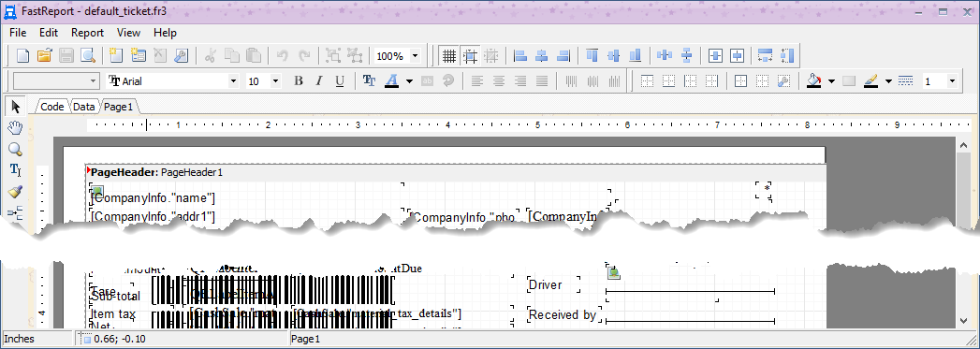Space selected objects equally vertically
This screenshot has height=349, width=980.
pyautogui.click(x=686, y=55)
